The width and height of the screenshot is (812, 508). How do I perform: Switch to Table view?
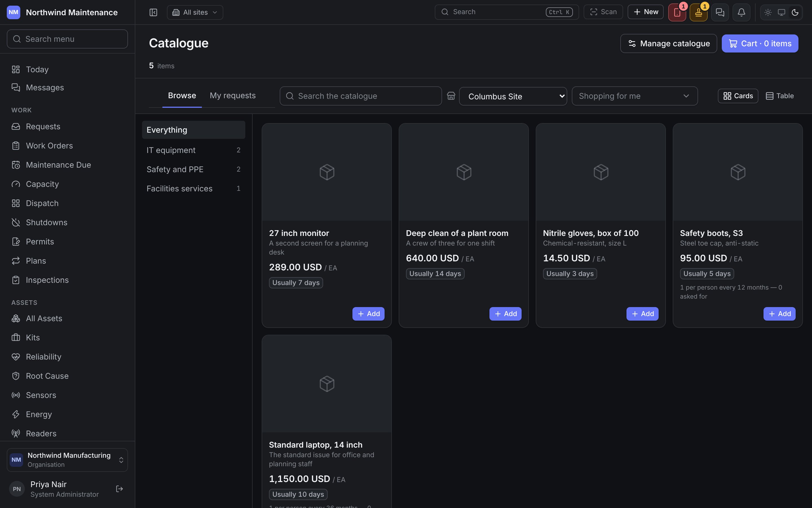[780, 96]
